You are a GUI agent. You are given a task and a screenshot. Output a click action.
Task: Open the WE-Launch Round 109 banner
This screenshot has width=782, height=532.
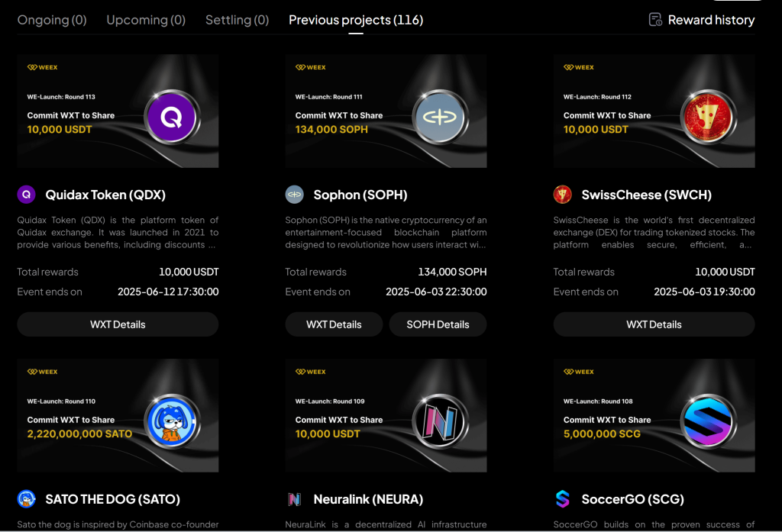point(386,415)
